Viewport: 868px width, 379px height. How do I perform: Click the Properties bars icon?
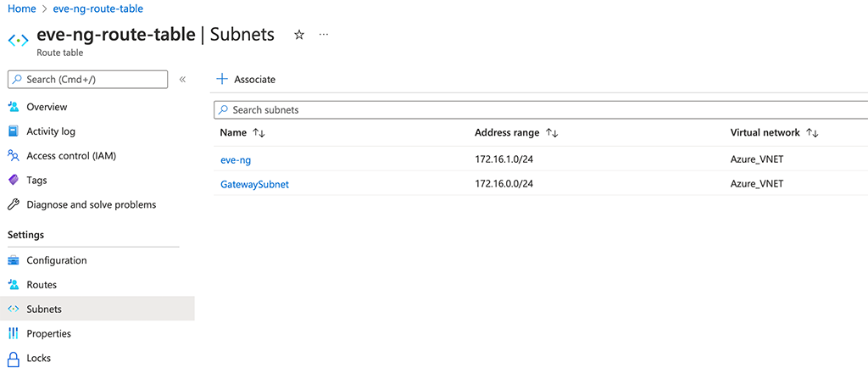click(x=14, y=333)
